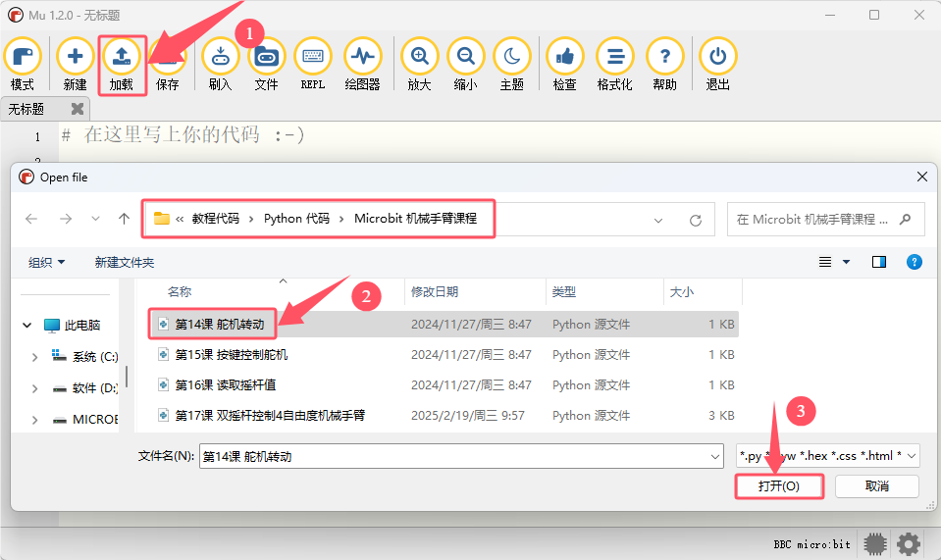Click the Load (加载) toolbar button

pyautogui.click(x=122, y=64)
